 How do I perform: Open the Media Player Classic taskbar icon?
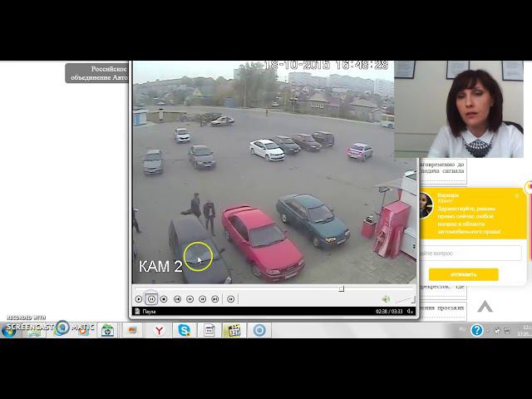coord(234,330)
